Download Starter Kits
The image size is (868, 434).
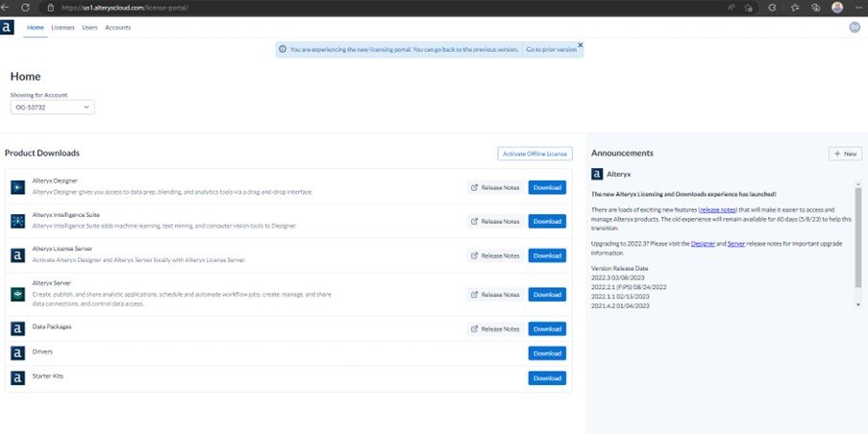[x=547, y=378]
